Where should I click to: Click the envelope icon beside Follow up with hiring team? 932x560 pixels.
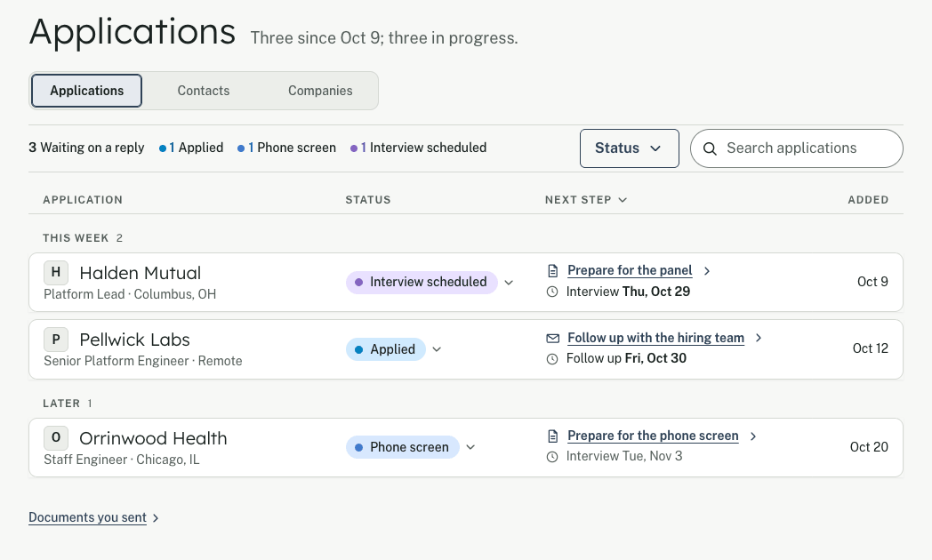pos(553,338)
